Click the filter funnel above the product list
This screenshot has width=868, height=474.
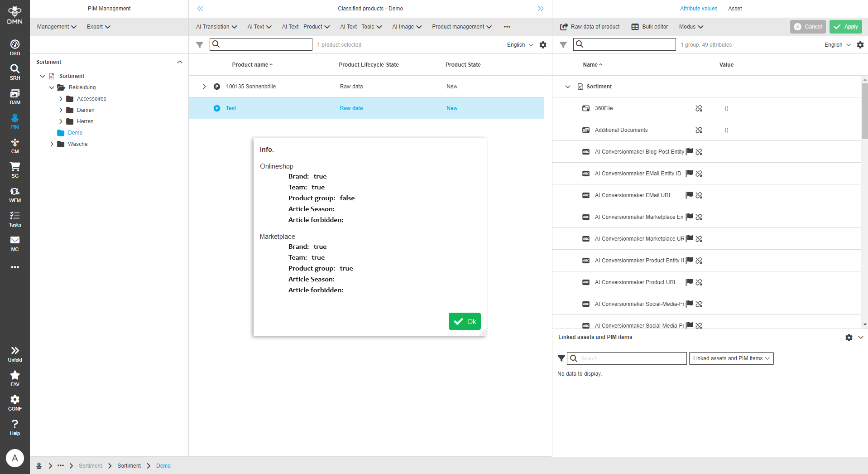click(x=200, y=44)
